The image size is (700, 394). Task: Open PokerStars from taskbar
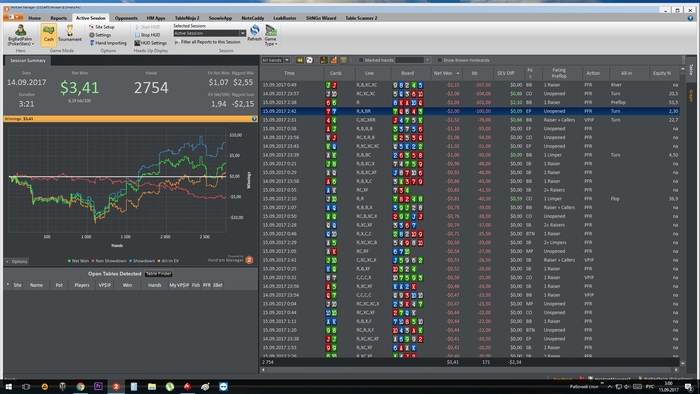[x=188, y=386]
